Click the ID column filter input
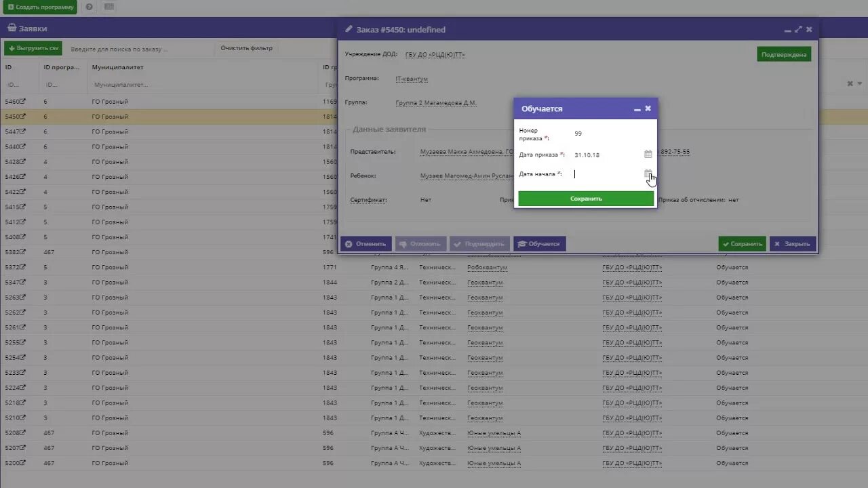Viewport: 868px width, 488px height. (x=20, y=85)
